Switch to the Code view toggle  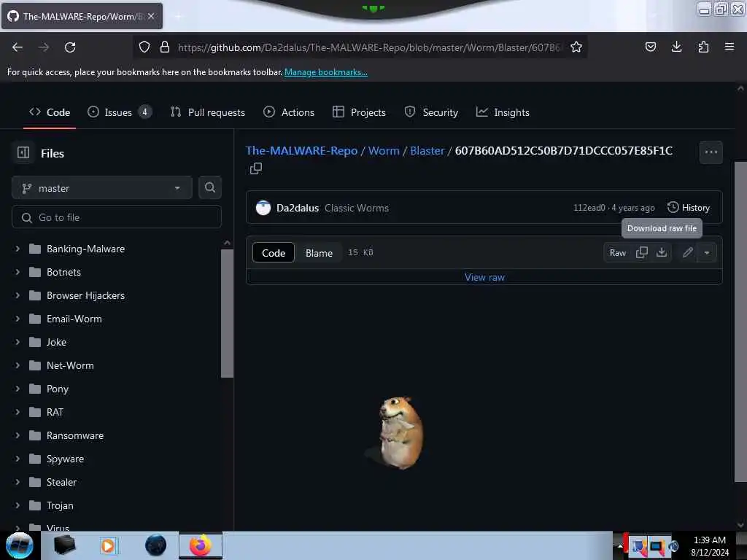click(274, 253)
